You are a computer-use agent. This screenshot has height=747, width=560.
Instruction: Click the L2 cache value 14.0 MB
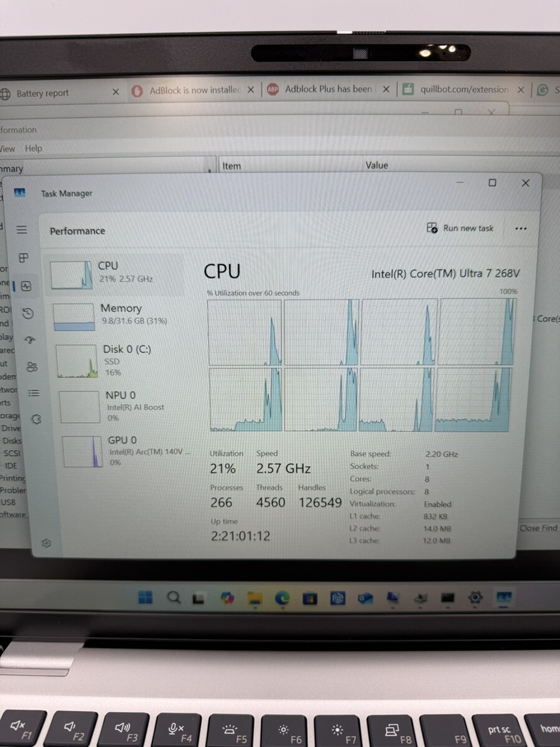[437, 529]
